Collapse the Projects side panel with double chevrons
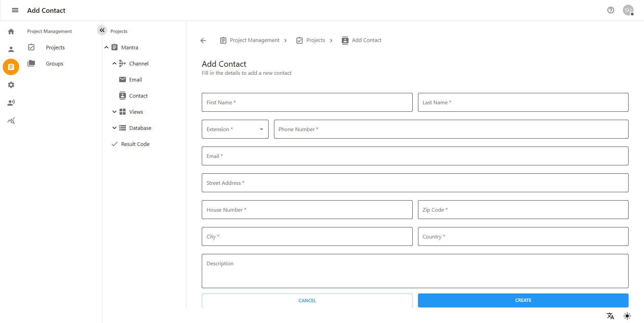 [102, 30]
